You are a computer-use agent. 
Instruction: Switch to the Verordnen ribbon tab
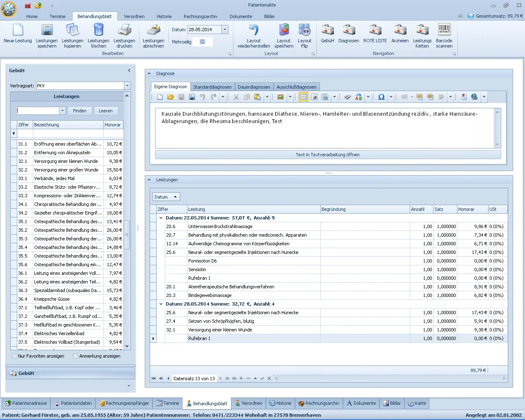(x=134, y=16)
